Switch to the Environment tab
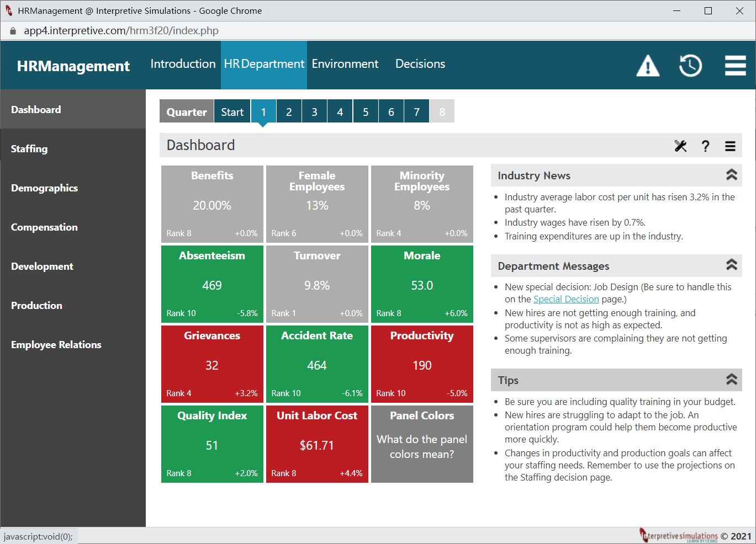Screen dimensions: 756x544 coord(345,64)
